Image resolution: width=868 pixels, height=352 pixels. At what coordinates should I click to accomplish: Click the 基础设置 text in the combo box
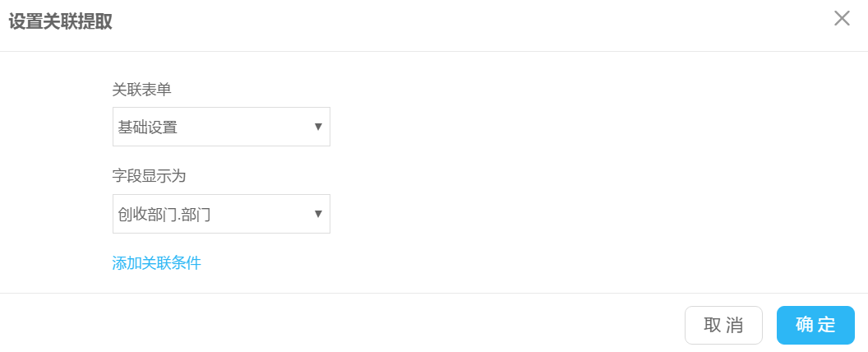coord(148,127)
